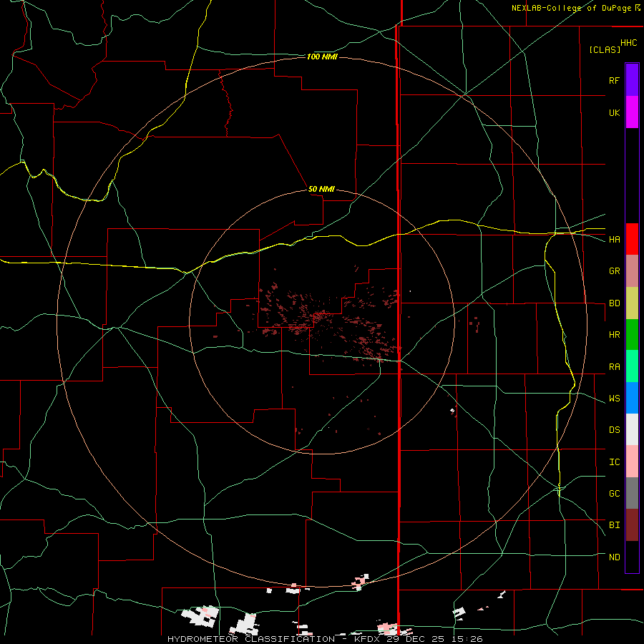The image size is (644, 644).
Task: Click the 50 NMI range ring label
Action: pyautogui.click(x=321, y=189)
